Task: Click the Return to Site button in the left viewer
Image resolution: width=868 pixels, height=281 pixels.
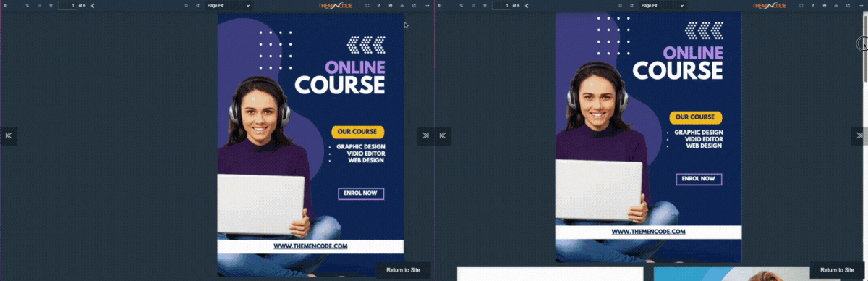Action: (403, 270)
